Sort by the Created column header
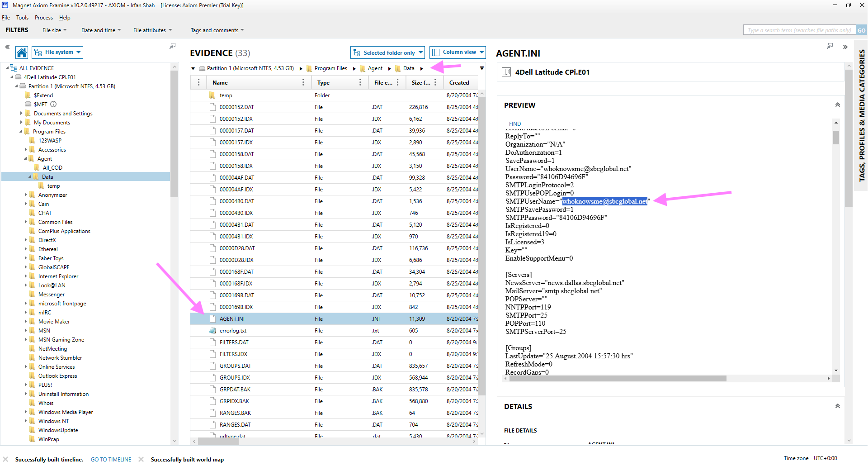 click(459, 82)
